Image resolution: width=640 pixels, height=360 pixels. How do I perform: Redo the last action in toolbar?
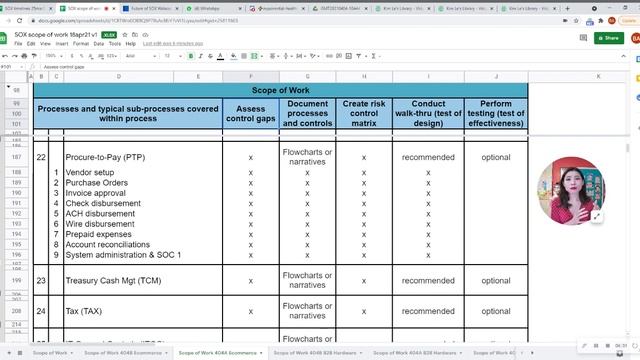[15, 56]
